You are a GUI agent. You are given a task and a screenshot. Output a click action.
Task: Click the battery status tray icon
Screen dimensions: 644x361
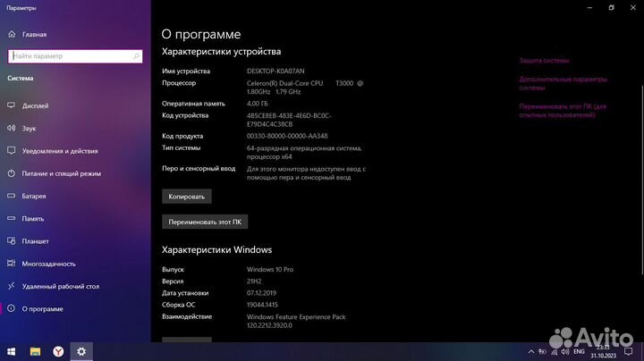click(x=543, y=352)
